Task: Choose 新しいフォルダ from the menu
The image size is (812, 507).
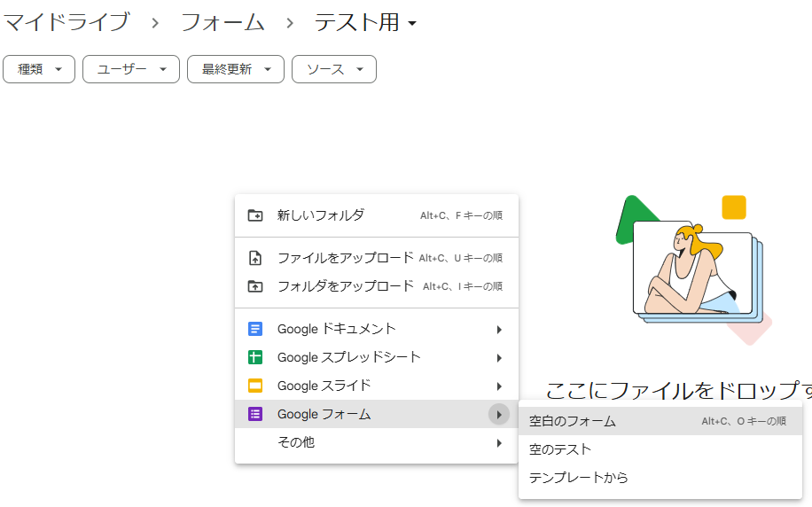Action: pos(377,214)
